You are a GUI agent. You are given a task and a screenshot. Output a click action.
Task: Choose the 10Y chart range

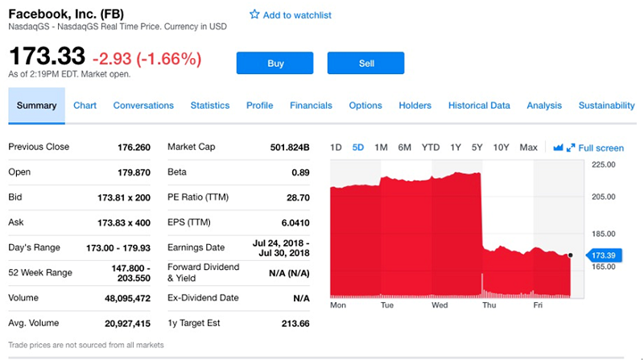501,147
